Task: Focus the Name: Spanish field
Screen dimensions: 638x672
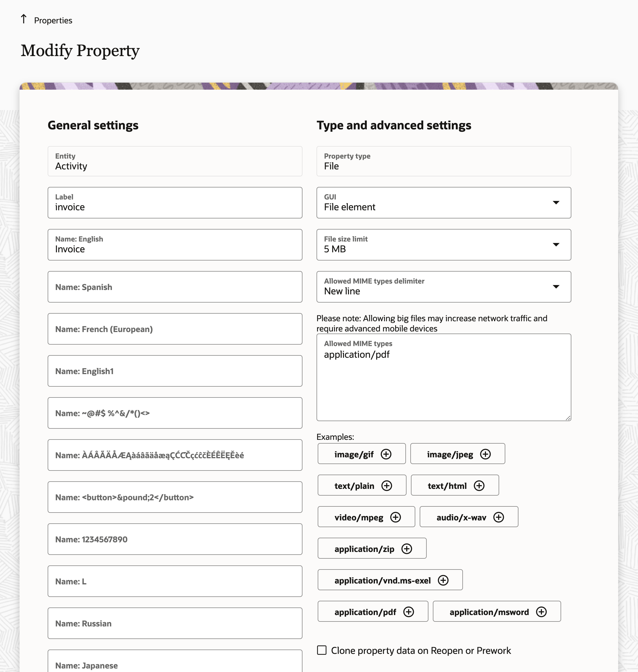Action: pos(175,287)
